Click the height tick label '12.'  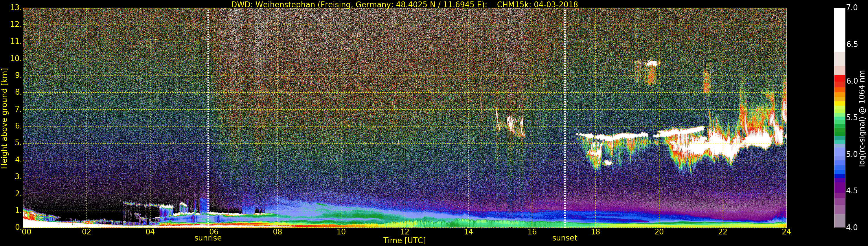click(x=16, y=24)
